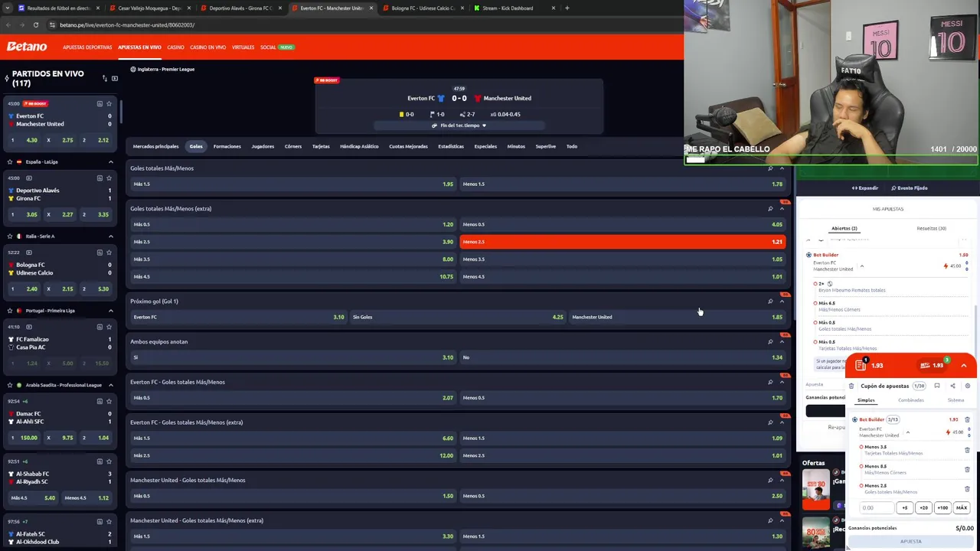Image resolution: width=980 pixels, height=551 pixels.
Task: Select the Combinadas coupon tab
Action: (911, 400)
